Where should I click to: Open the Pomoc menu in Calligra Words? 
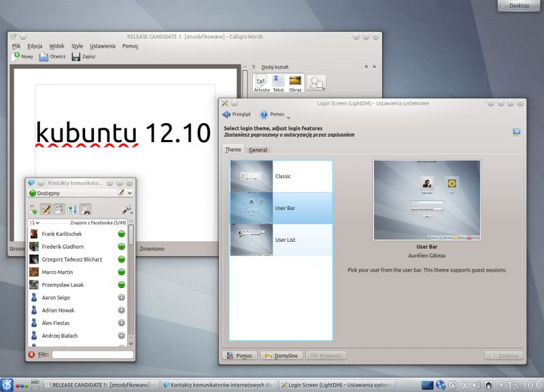(130, 46)
